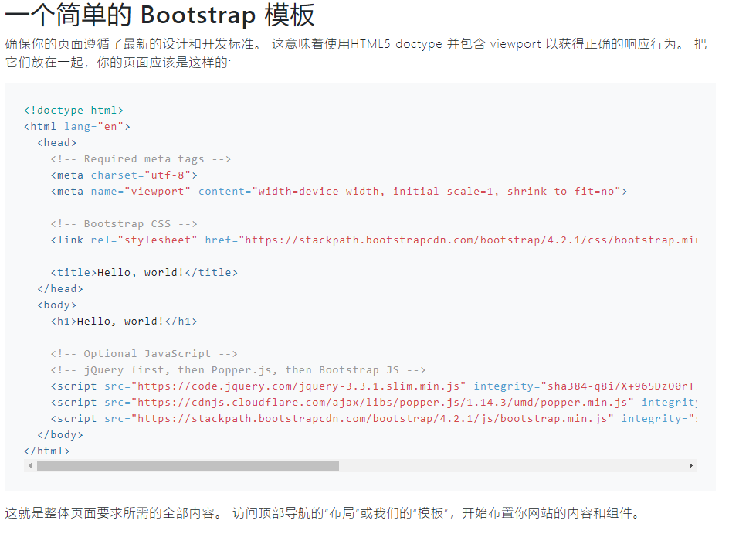Click the "<!doctype html>" code line
Screen dimensions: 756x541
point(74,111)
